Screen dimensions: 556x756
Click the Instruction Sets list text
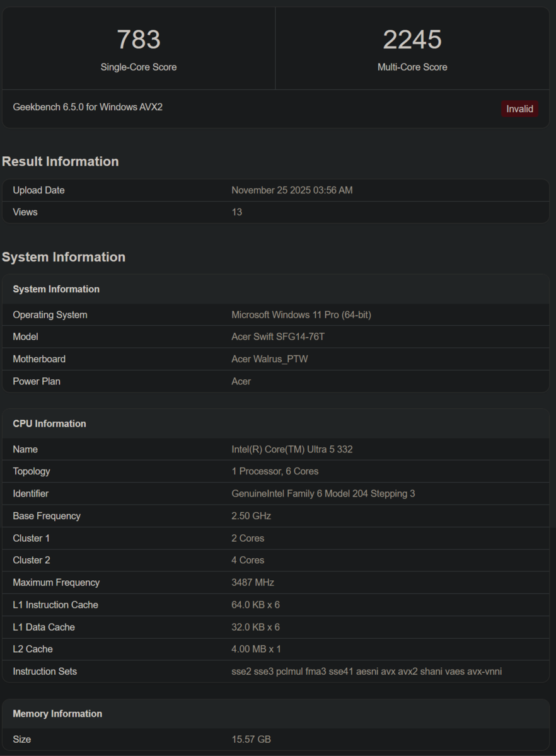click(367, 672)
